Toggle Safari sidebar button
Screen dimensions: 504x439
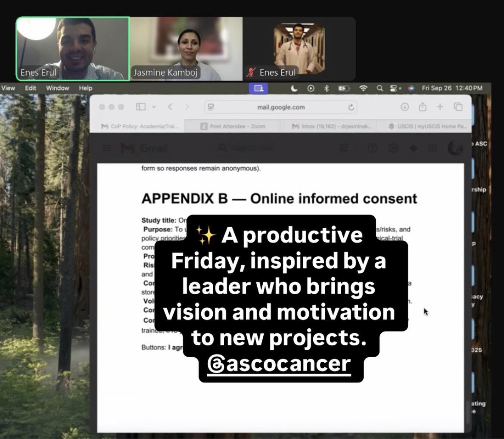141,107
